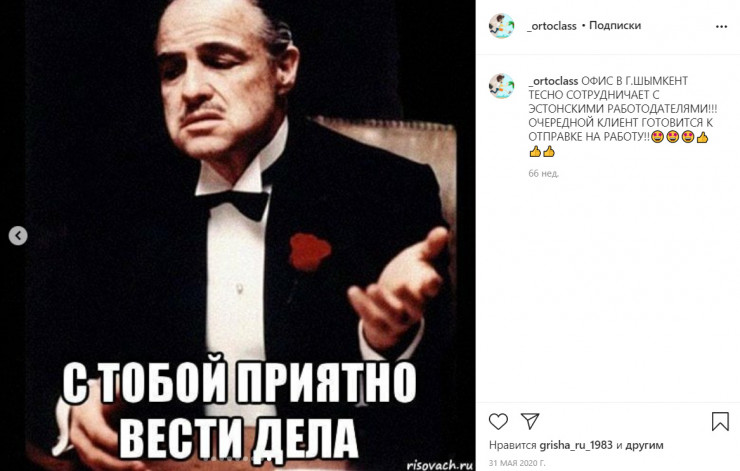Share the post via paper plane icon
Image resolution: width=740 pixels, height=471 pixels.
(x=530, y=421)
